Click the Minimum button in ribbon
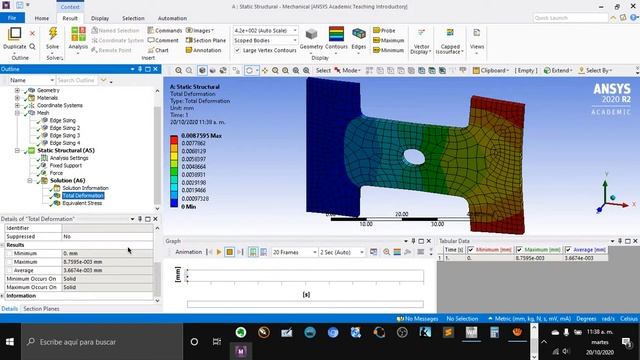640x360 pixels. tap(388, 50)
